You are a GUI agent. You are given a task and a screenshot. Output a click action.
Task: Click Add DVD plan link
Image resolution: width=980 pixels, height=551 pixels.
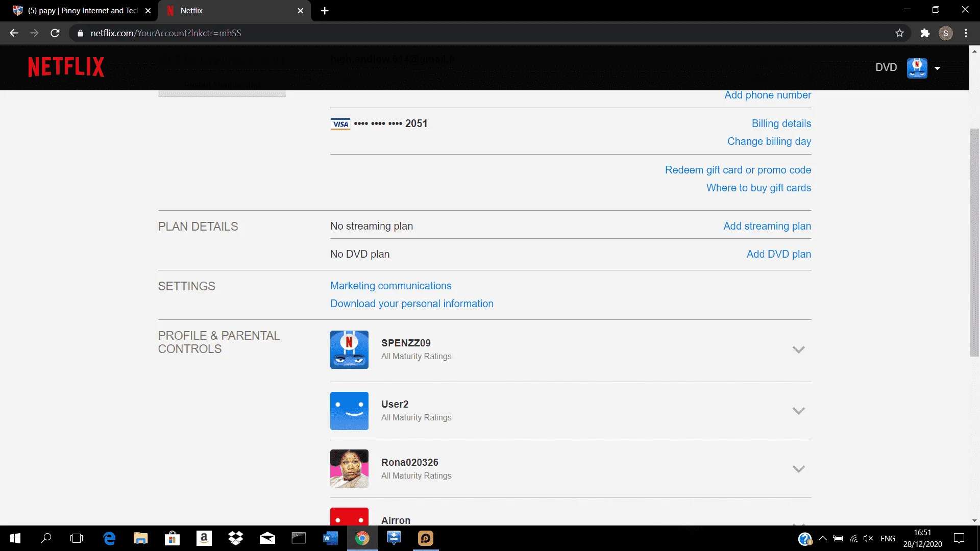point(779,254)
